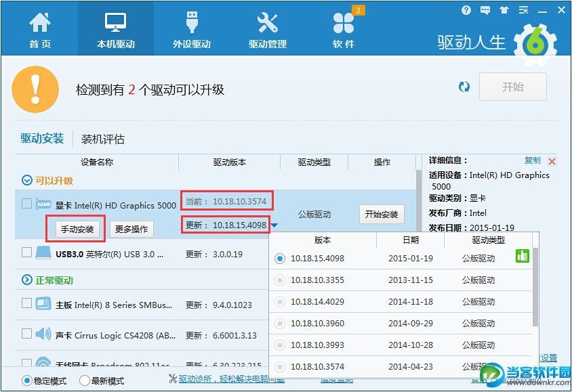Image resolution: width=572 pixels, height=392 pixels.
Task: Open the 软件 software tab
Action: (x=344, y=30)
